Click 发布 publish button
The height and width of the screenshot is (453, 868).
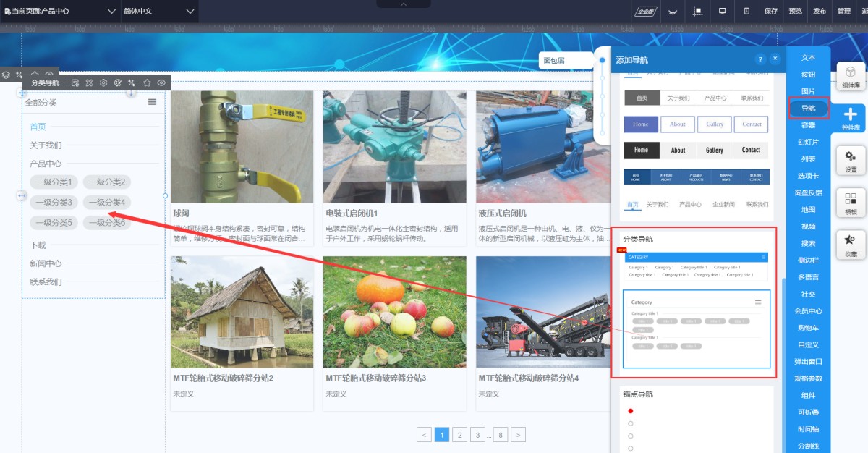(x=819, y=12)
